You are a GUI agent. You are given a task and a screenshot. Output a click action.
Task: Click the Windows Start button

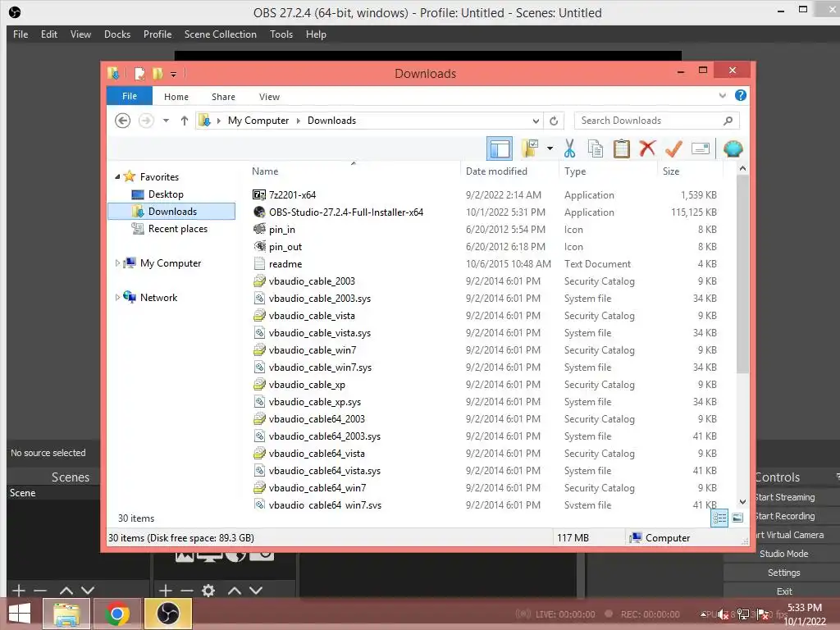coord(20,614)
